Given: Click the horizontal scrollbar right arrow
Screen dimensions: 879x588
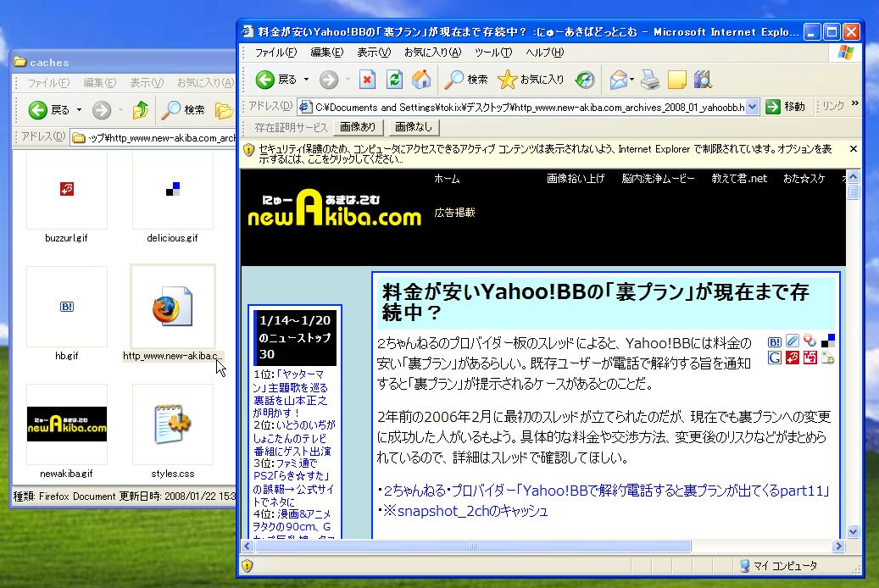Looking at the screenshot, I should (838, 546).
